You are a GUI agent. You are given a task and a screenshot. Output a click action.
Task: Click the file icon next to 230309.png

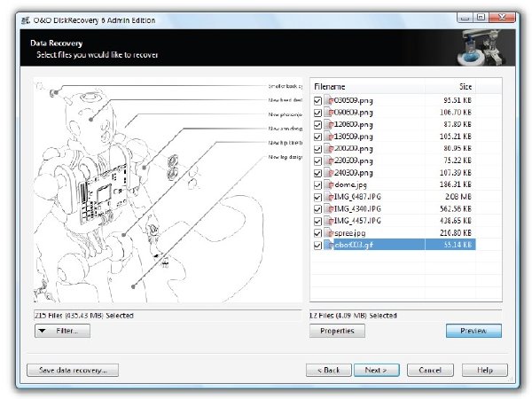(x=329, y=160)
